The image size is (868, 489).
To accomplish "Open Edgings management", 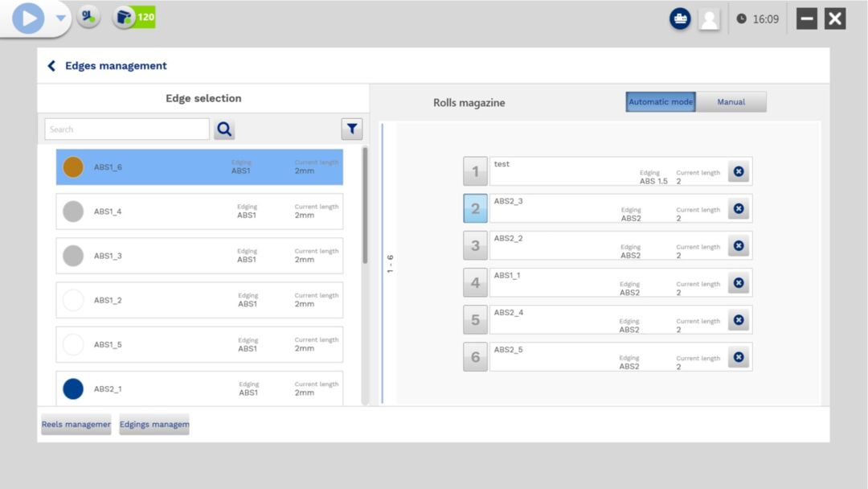I will pyautogui.click(x=154, y=425).
